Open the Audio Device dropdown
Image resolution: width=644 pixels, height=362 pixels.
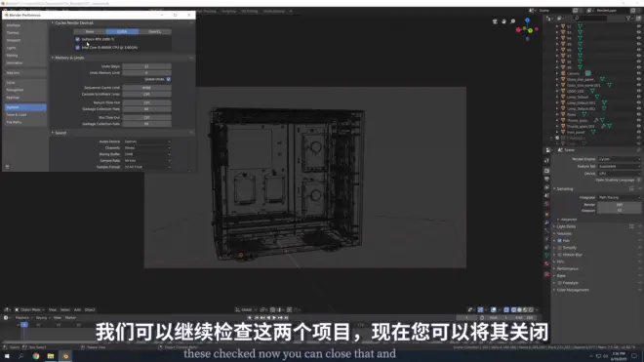[x=147, y=141]
